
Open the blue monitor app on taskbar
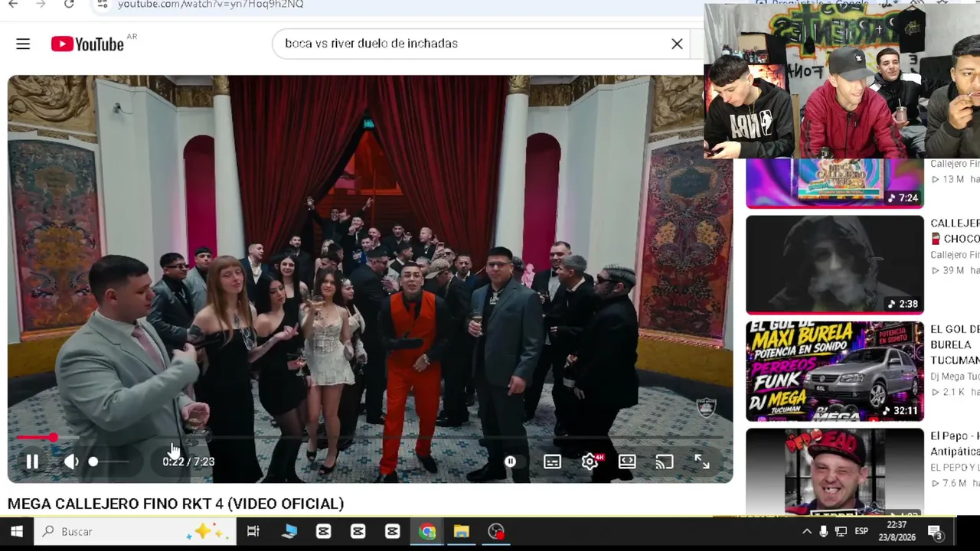[x=289, y=531]
